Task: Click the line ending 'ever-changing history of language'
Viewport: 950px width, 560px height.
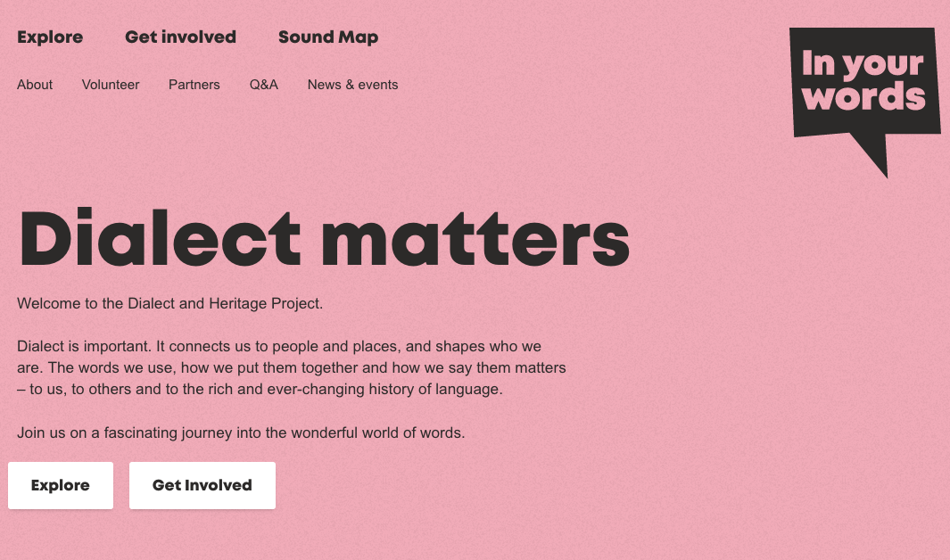Action: coord(260,390)
